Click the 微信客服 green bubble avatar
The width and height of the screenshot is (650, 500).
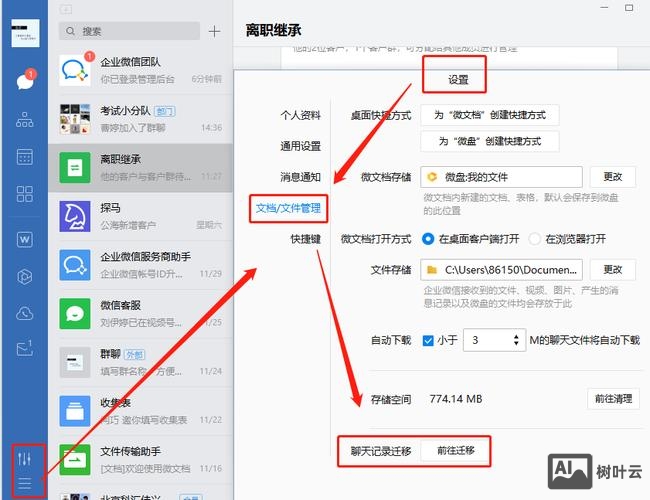pyautogui.click(x=75, y=314)
